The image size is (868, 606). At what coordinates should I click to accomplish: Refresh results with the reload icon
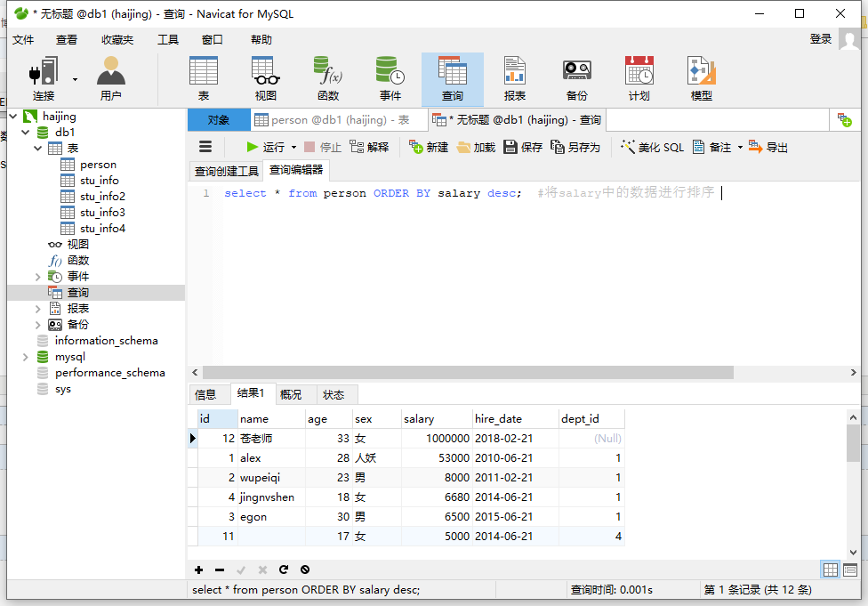(284, 570)
